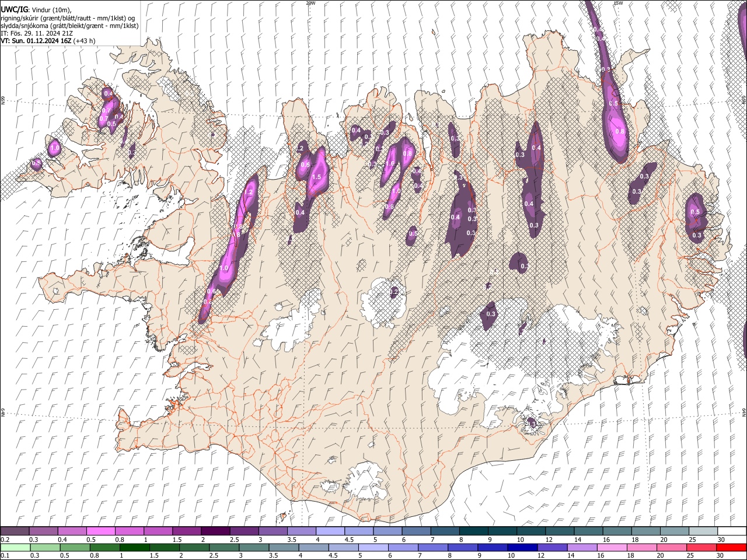The image size is (747, 560).
Task: Click the '15W' longitude label at the map top
Action: [618, 3]
